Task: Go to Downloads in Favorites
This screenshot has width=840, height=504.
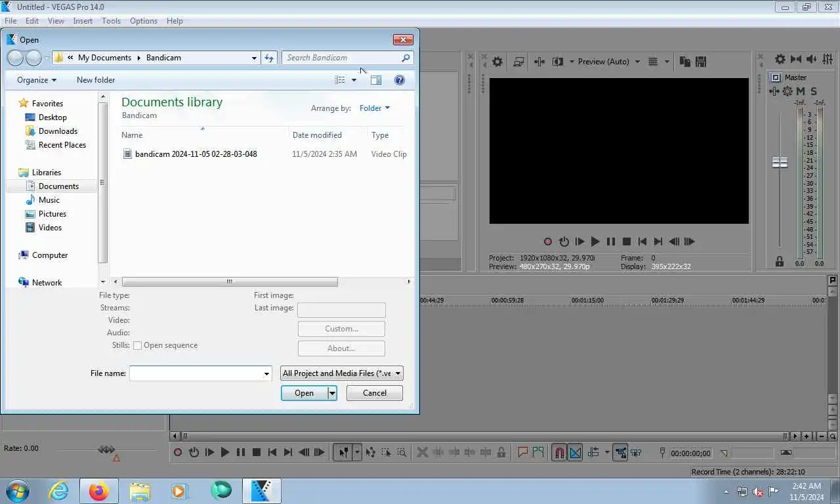Action: [x=58, y=131]
